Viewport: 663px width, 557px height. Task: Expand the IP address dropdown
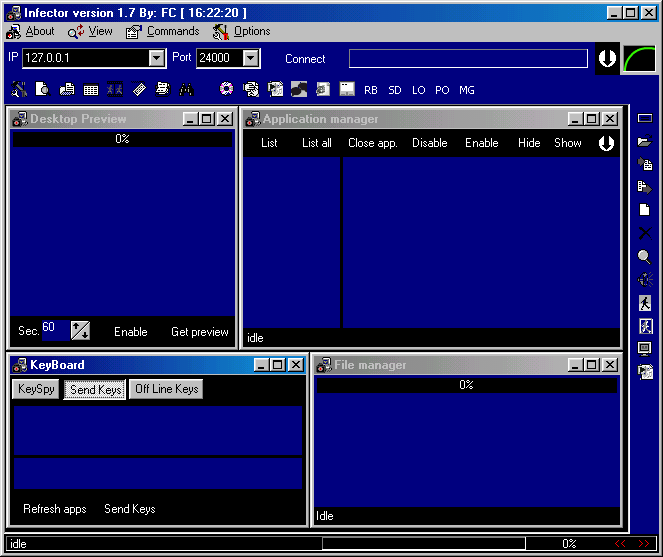[x=157, y=59]
